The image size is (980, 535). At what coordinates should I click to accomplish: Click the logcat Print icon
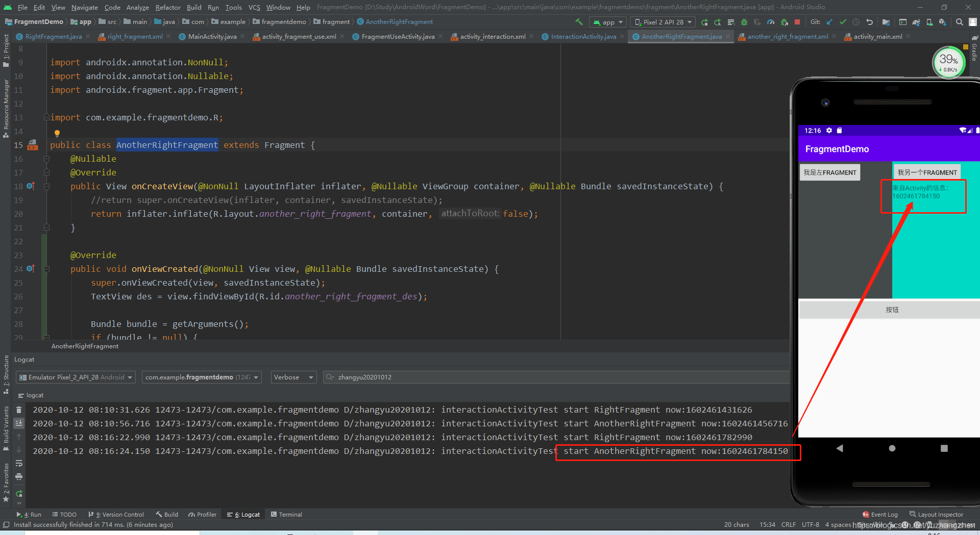(19, 477)
